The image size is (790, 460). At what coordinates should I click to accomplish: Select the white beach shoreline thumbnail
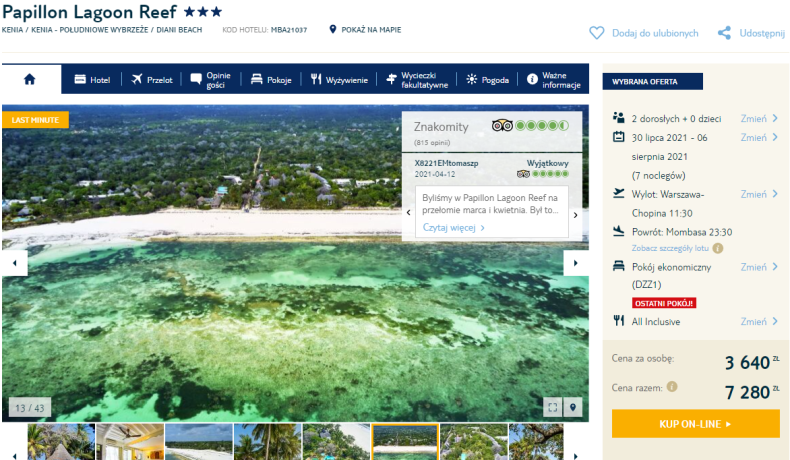coord(199,441)
